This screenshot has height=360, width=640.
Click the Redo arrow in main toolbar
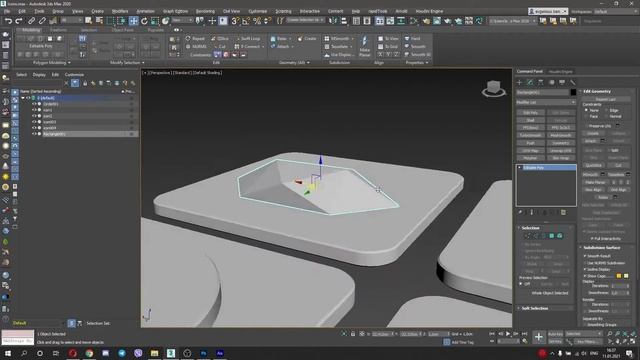[x=19, y=21]
